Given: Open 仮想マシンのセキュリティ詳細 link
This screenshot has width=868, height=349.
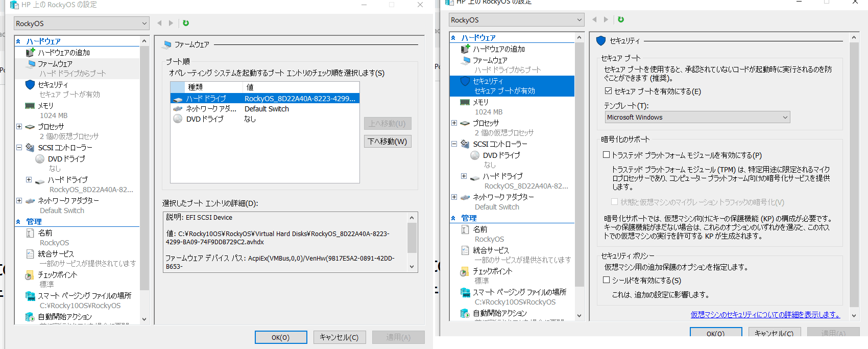Looking at the screenshot, I should 765,315.
